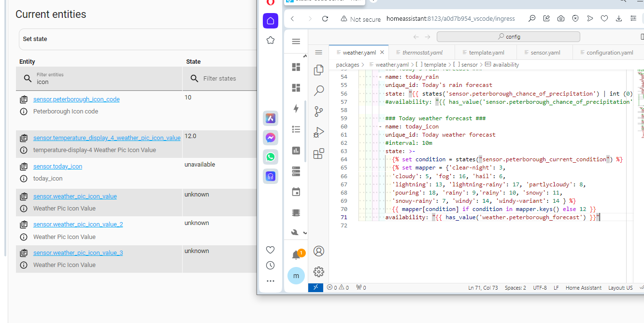Open WhatsApp in Opera sidebar
Image resolution: width=644 pixels, height=323 pixels.
pos(271,157)
